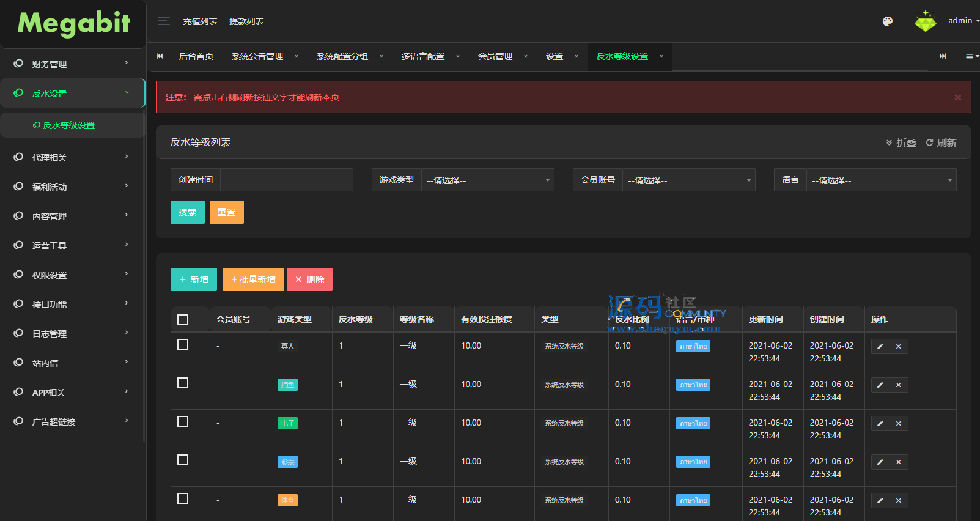Click inside the 创建时间 input field
The image size is (980, 521).
(286, 180)
